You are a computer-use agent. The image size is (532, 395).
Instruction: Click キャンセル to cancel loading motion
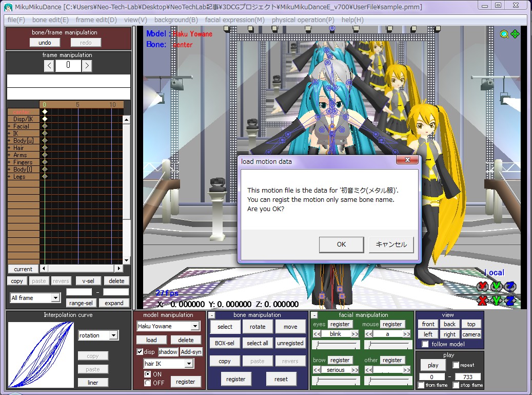click(391, 244)
